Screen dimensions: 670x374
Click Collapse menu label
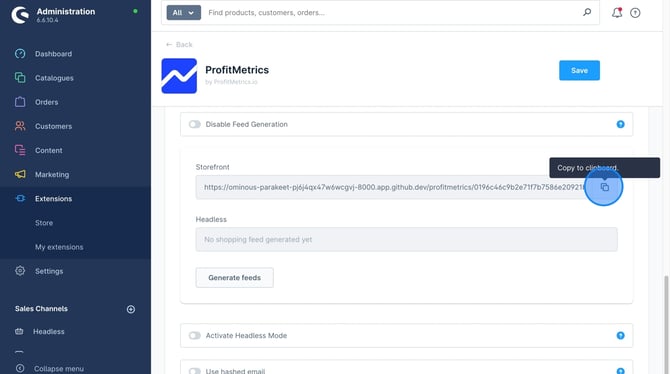(x=59, y=368)
